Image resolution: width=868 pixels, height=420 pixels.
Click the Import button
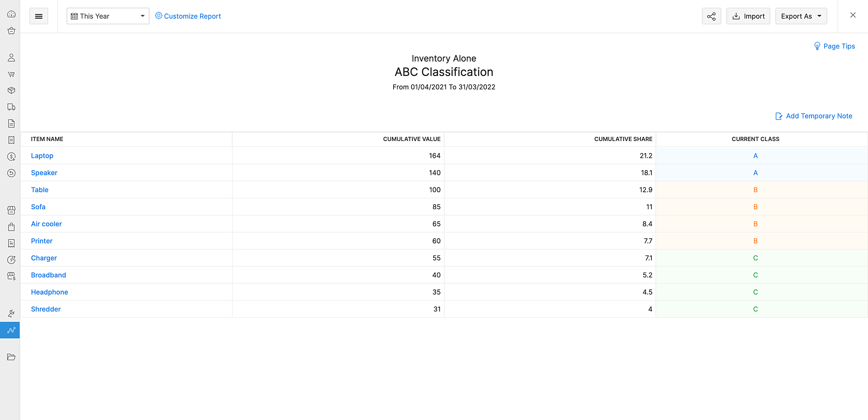coord(748,16)
